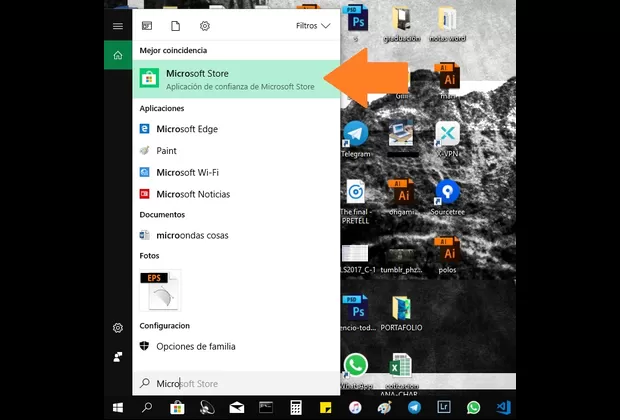Select the tumblr_phz image on desktop
Image resolution: width=620 pixels, height=420 pixels.
[x=401, y=260]
